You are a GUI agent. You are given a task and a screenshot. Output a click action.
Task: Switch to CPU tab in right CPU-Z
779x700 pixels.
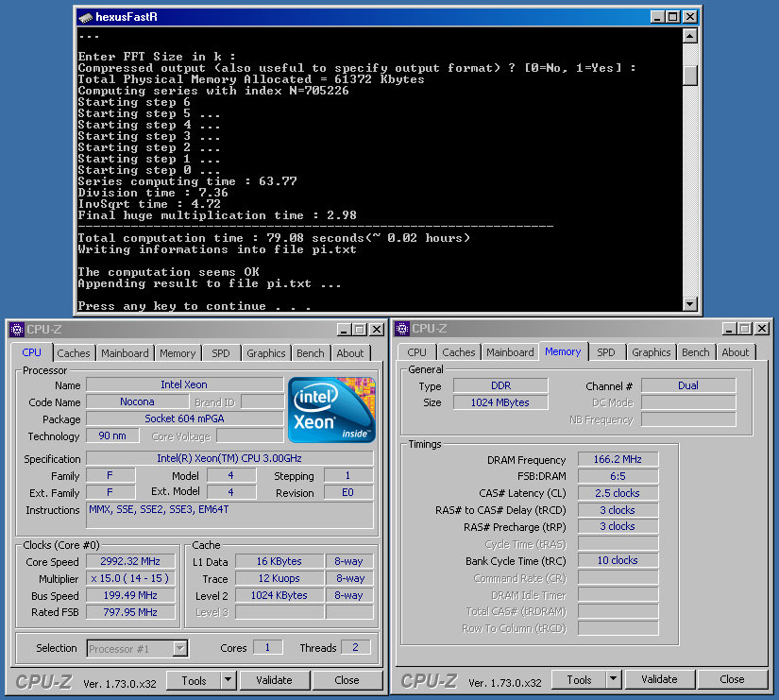pyautogui.click(x=416, y=352)
